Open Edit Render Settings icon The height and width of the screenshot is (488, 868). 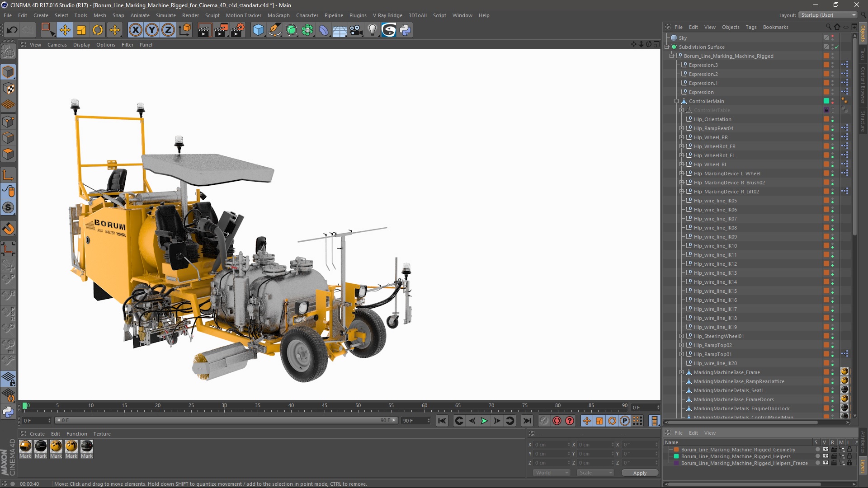[238, 30]
